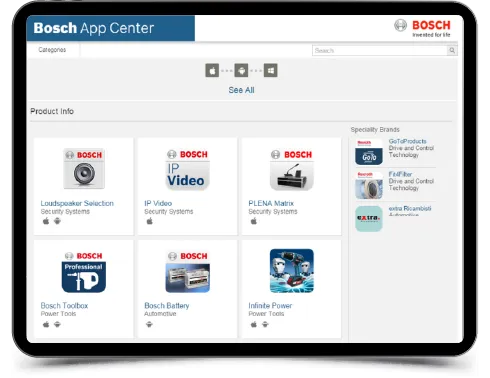The image size is (490, 378).
Task: Filter apps by Android platform icon
Action: tap(241, 71)
